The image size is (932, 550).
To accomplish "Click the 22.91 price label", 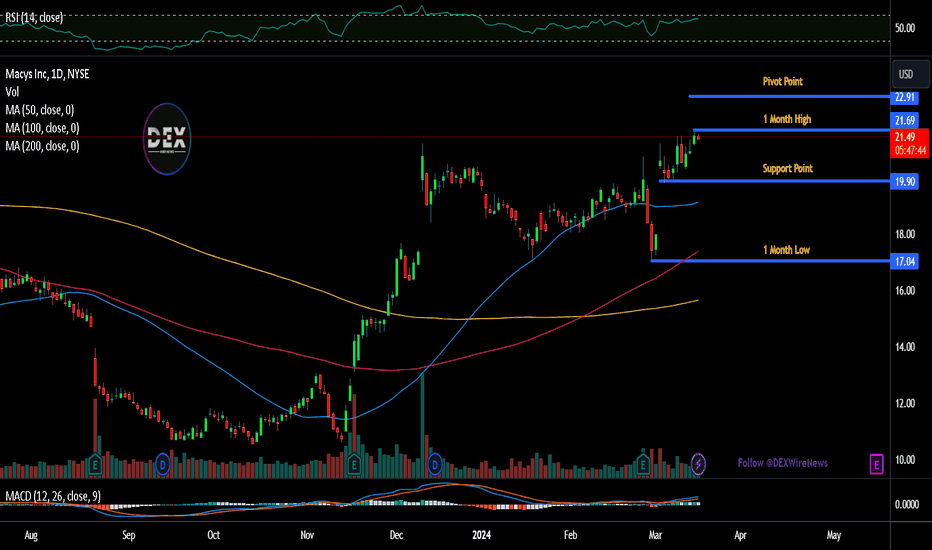I will click(905, 97).
